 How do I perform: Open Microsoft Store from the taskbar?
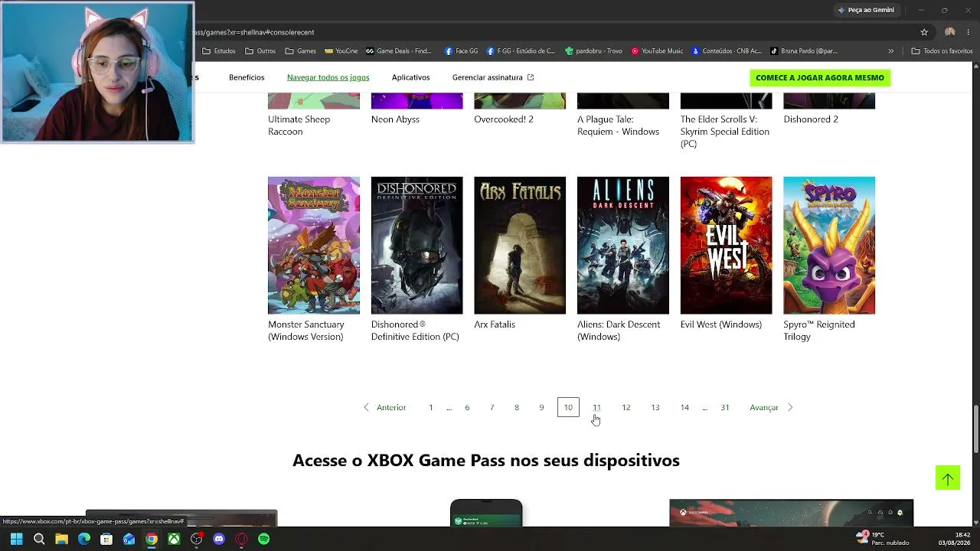[106, 539]
